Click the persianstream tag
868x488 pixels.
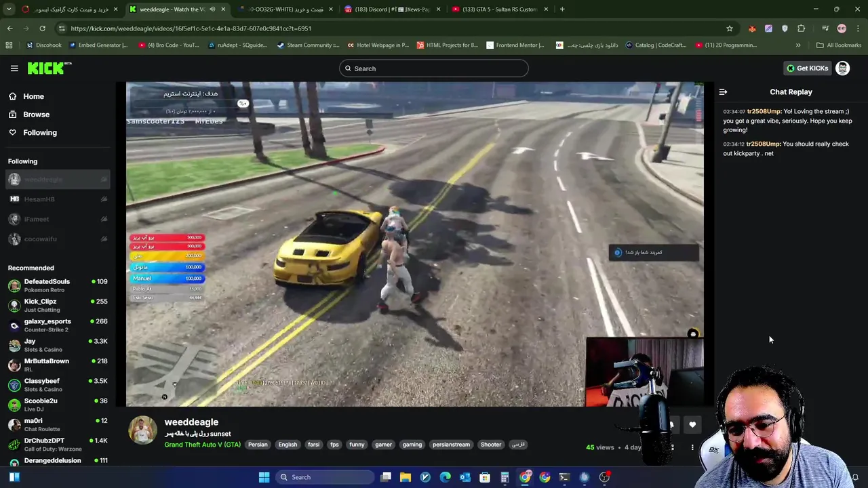tap(451, 445)
